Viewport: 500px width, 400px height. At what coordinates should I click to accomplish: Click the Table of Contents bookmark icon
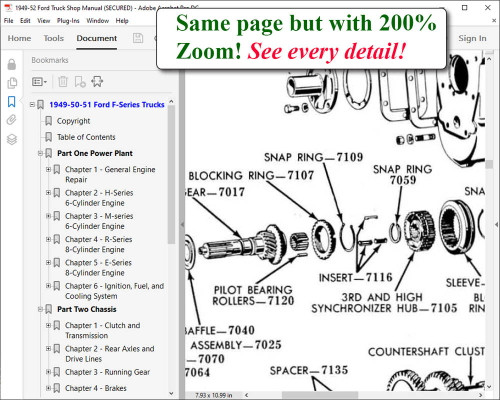pyautogui.click(x=49, y=137)
